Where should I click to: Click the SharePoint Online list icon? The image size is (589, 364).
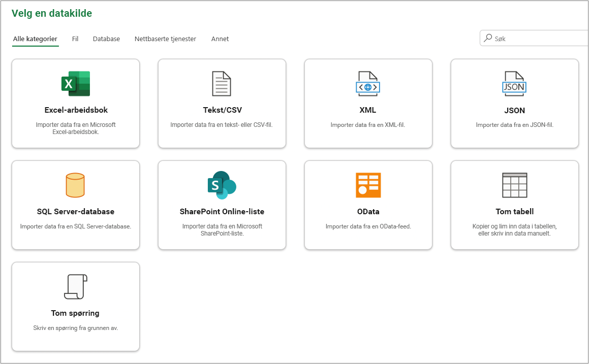(x=222, y=185)
